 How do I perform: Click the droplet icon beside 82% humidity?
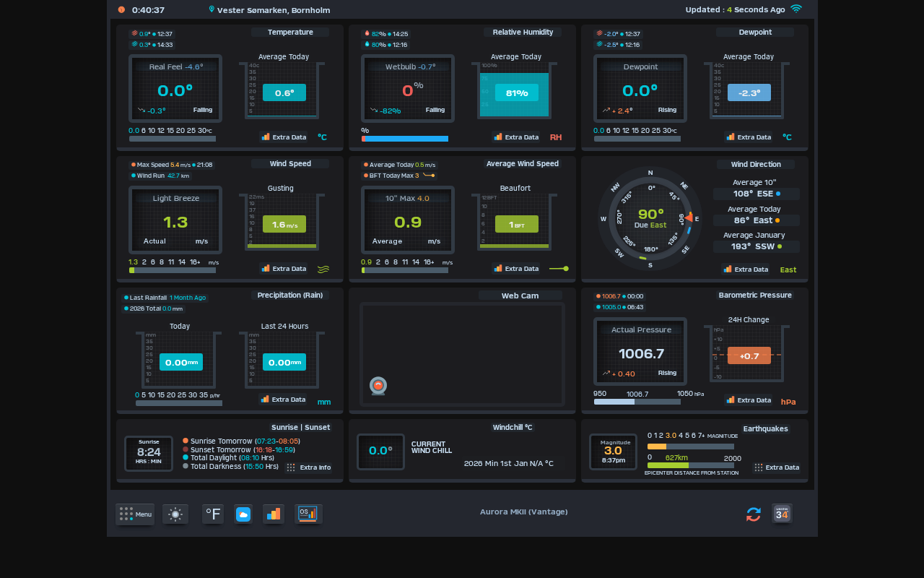(367, 33)
